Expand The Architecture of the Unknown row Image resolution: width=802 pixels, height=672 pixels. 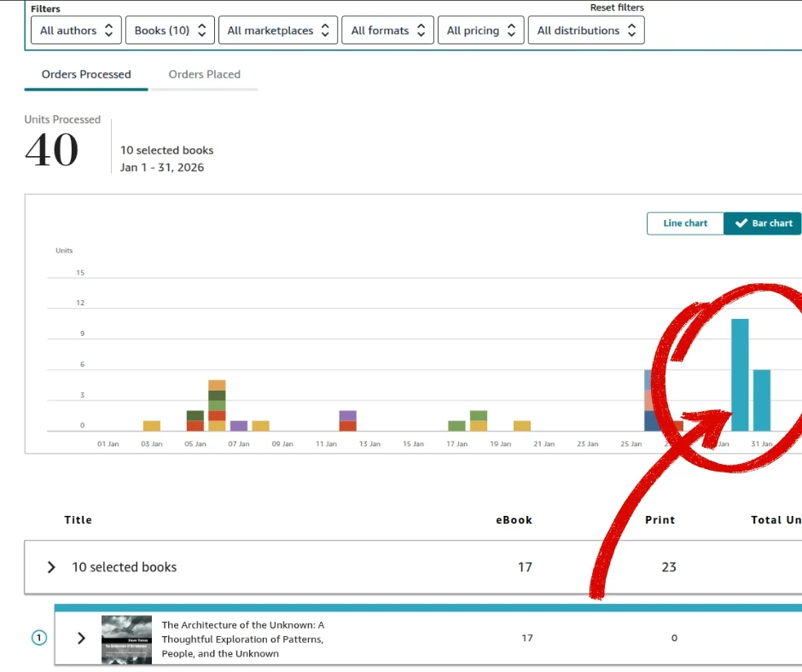[82, 638]
